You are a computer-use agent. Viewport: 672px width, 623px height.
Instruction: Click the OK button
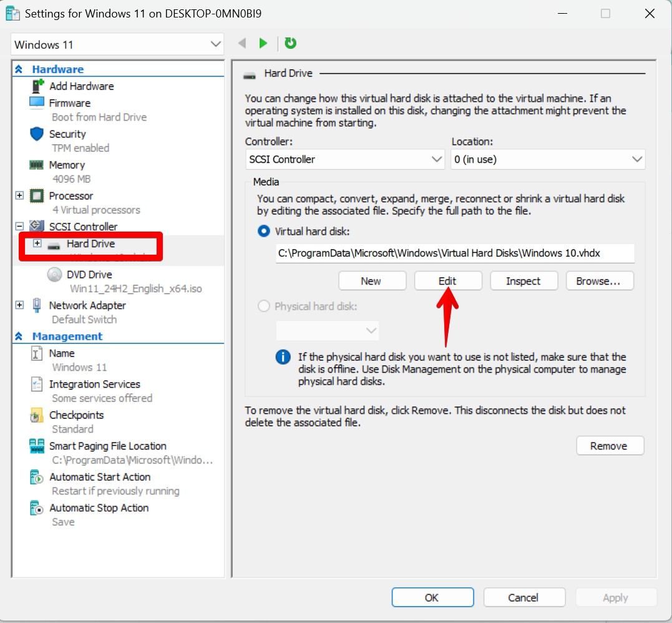[432, 597]
